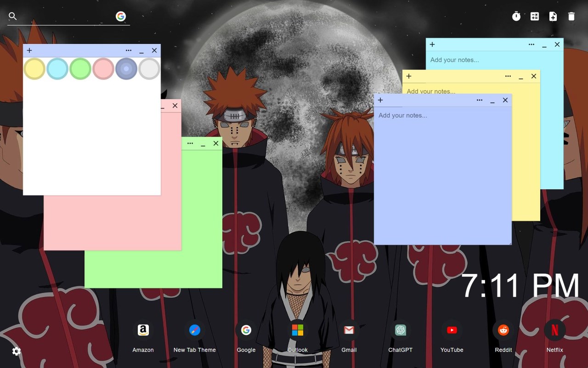The height and width of the screenshot is (368, 588).
Task: Open the Amazon shortcut
Action: [143, 330]
